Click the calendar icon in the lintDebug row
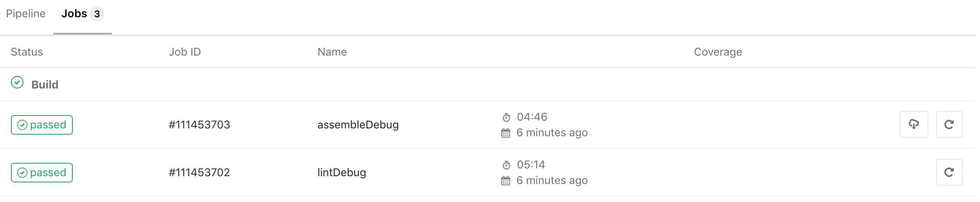Viewport: 980px width, 202px height. pos(506,181)
